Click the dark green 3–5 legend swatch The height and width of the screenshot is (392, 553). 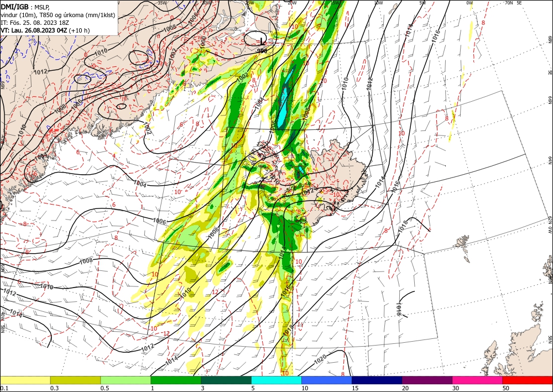pyautogui.click(x=226, y=380)
